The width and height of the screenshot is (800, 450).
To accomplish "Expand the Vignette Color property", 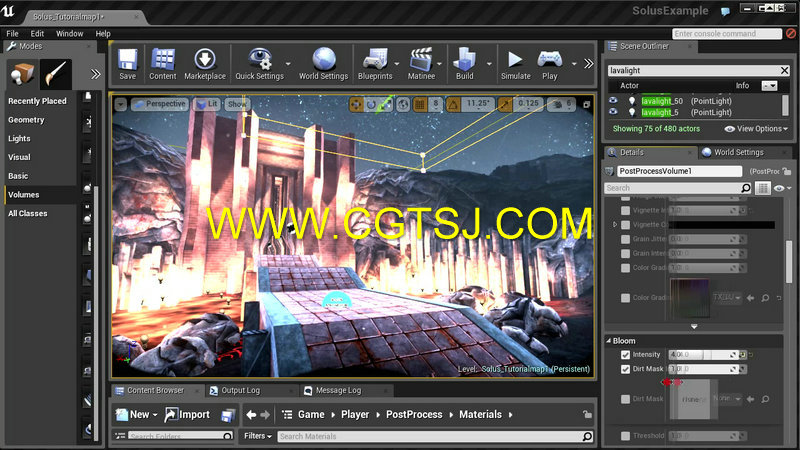I will 615,224.
